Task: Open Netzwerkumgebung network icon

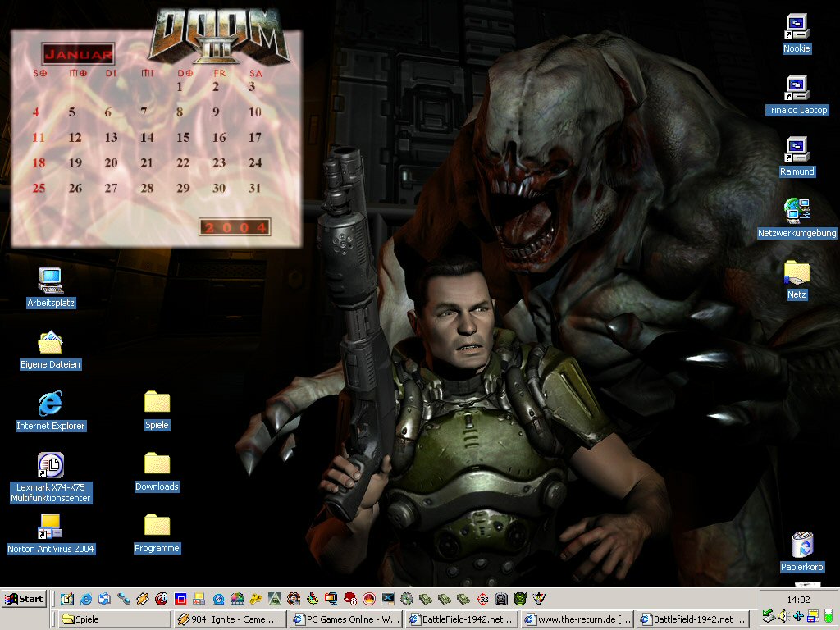Action: pyautogui.click(x=797, y=212)
